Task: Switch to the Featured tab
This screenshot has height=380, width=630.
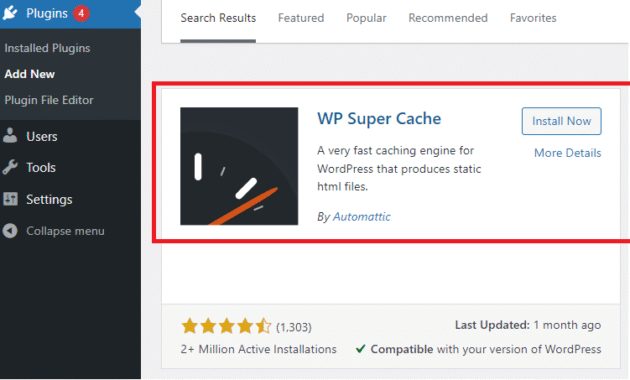Action: [301, 18]
